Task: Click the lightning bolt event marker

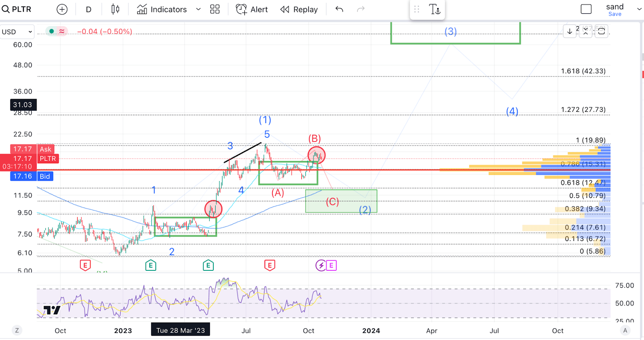Action: [x=321, y=265]
